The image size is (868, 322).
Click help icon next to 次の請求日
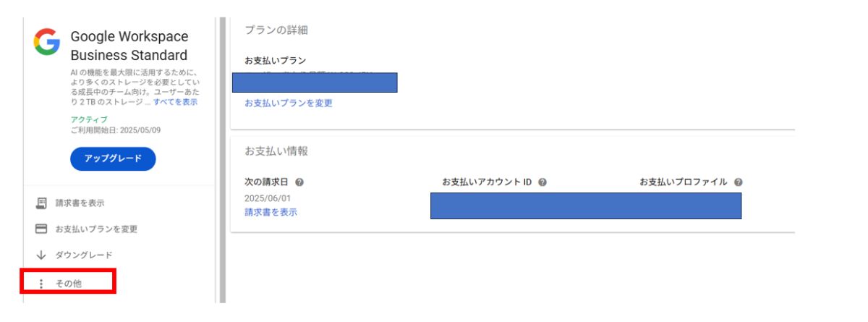[x=299, y=182]
